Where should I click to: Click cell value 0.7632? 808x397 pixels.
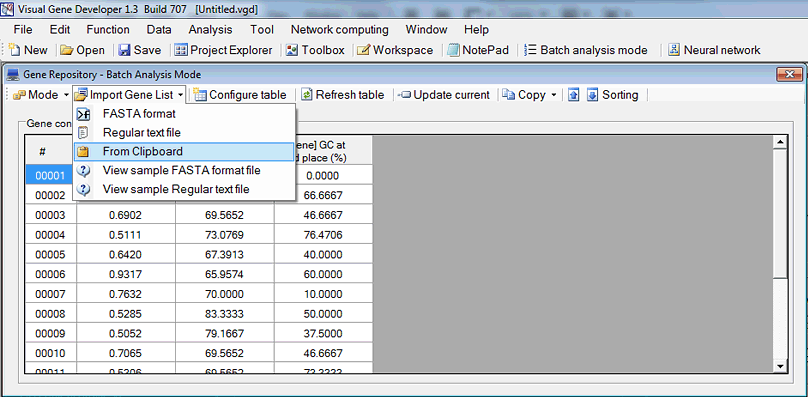125,294
